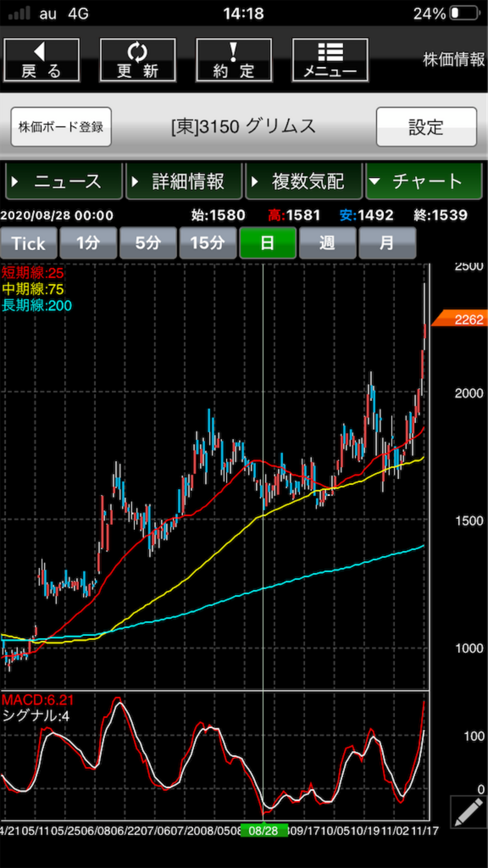Screen dimensions: 488x868
Task: Tap the MACD 100 axis label
Action: 474,736
